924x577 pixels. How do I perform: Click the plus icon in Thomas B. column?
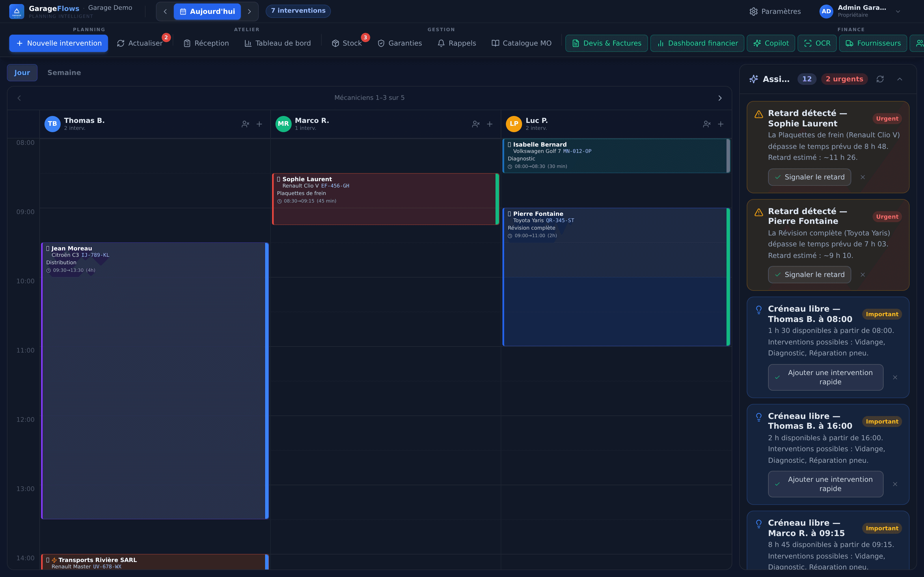[259, 124]
